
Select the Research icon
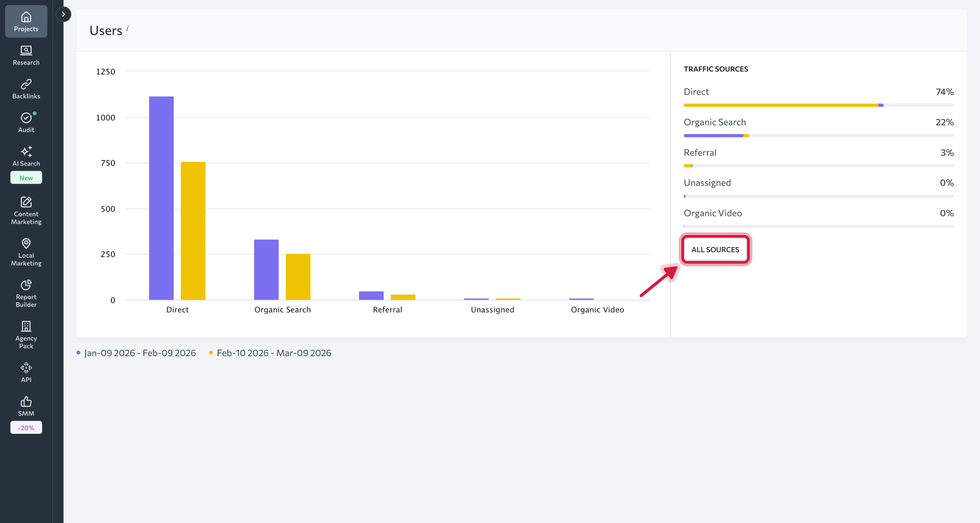26,55
